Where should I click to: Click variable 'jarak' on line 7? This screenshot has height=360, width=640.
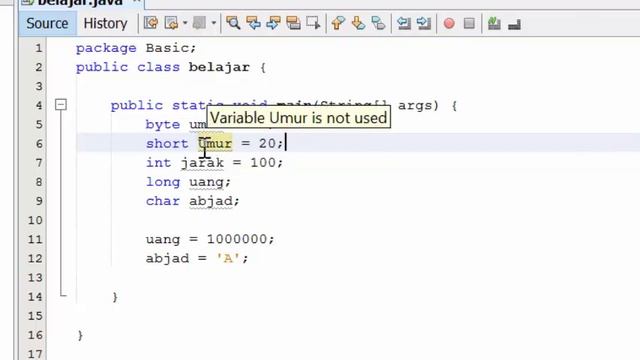click(x=202, y=163)
